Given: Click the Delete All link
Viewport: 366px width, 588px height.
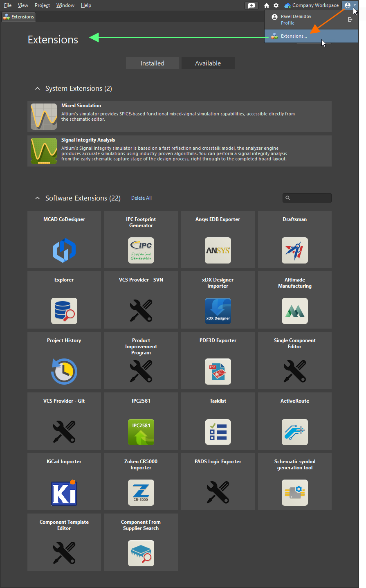Looking at the screenshot, I should click(x=141, y=198).
